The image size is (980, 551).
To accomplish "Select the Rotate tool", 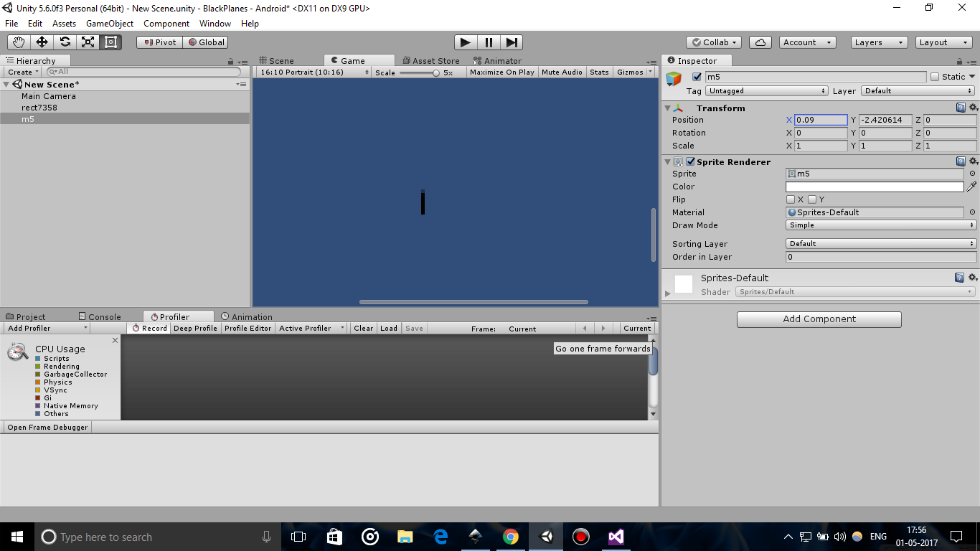I will (x=65, y=42).
